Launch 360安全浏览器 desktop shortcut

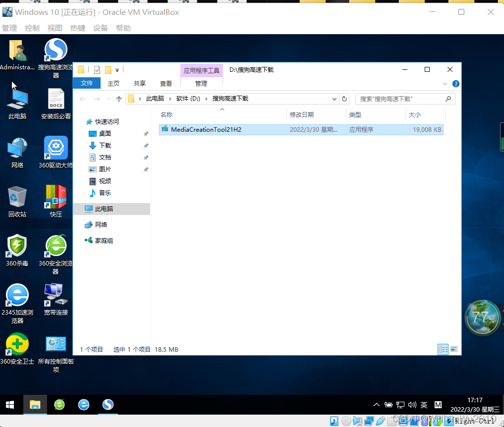point(56,255)
